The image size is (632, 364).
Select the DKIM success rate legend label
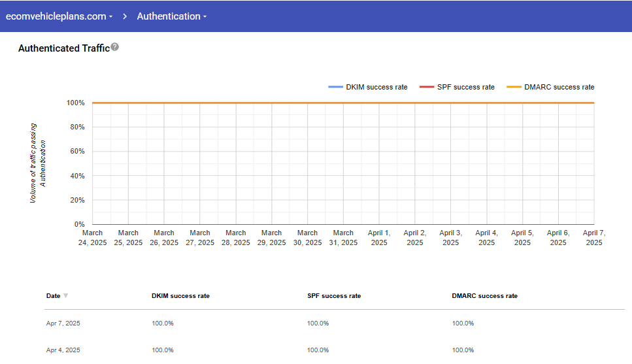(x=376, y=87)
